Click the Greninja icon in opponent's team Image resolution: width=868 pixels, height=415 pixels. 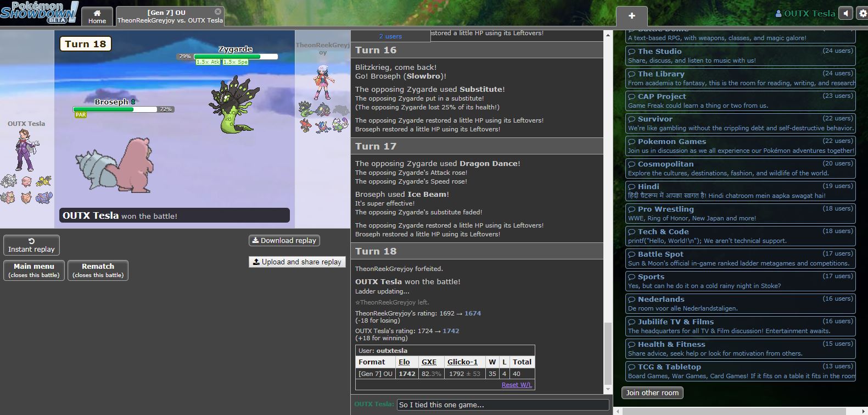(x=323, y=127)
